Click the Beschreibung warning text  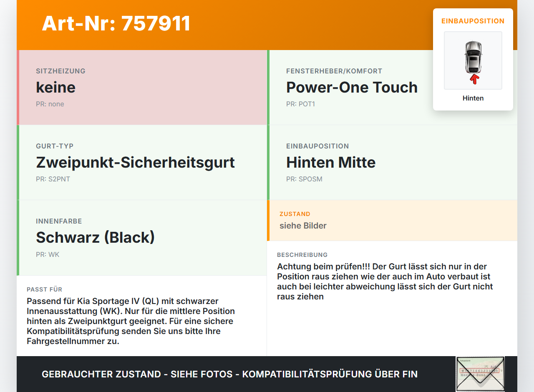coord(385,281)
